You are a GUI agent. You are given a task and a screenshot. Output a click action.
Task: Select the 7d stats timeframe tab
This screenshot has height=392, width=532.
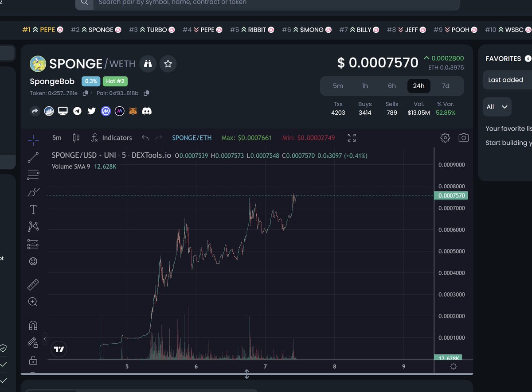[446, 86]
